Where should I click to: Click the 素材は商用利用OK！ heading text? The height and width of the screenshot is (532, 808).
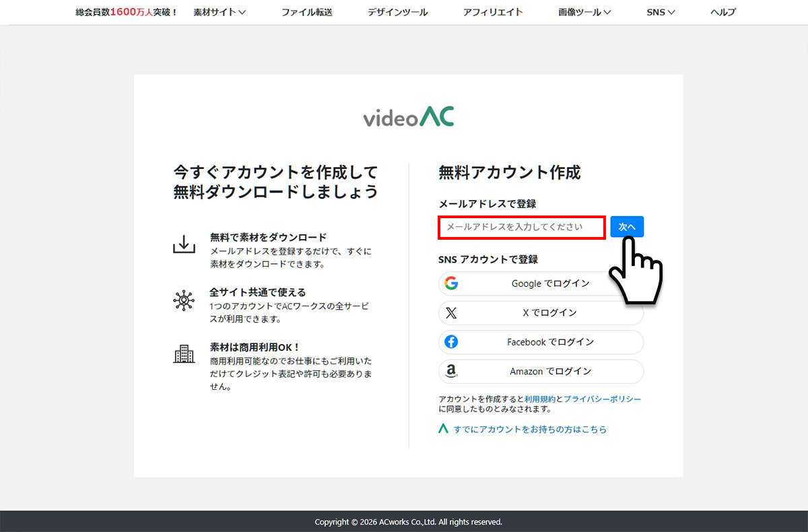click(x=255, y=347)
